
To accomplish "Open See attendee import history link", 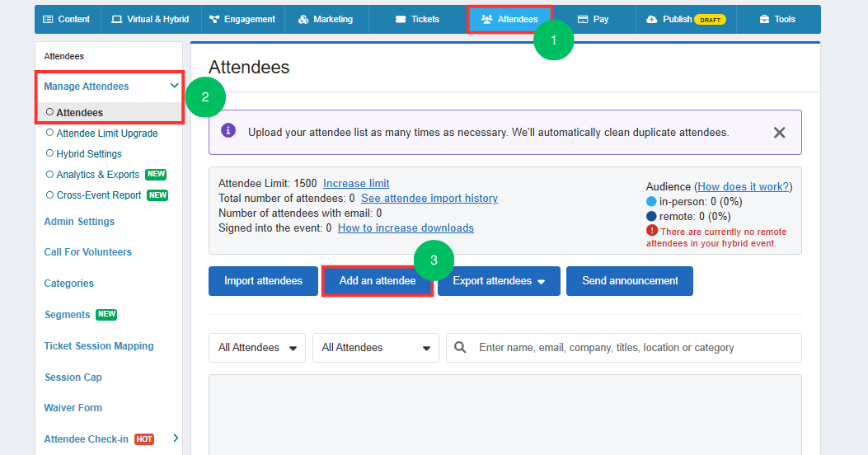I will [x=429, y=199].
